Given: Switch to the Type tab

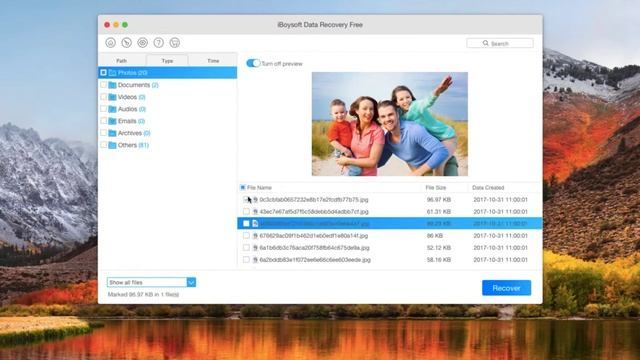Looking at the screenshot, I should pyautogui.click(x=167, y=60).
